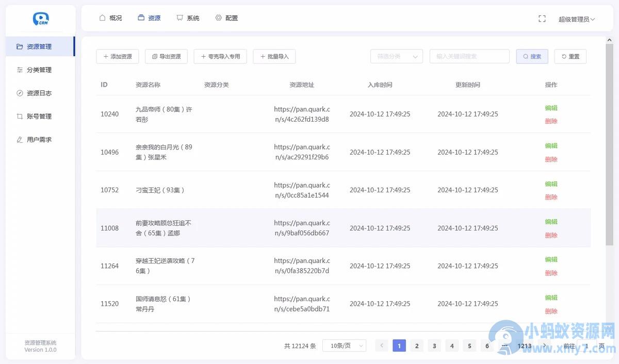This screenshot has height=364, width=619.
Task: Delete resource 10752 row
Action: tap(551, 197)
